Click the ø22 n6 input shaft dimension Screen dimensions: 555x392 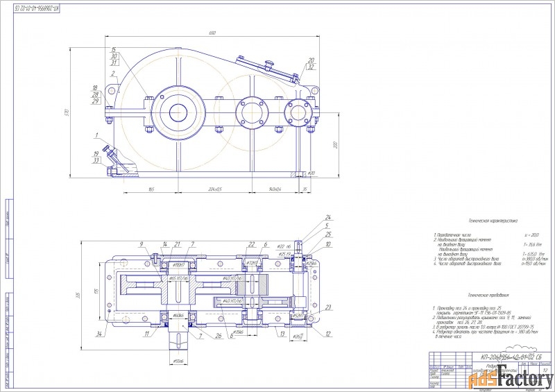284,247
